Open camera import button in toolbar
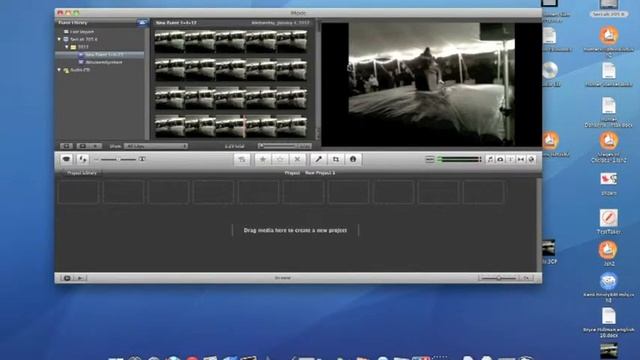The width and height of the screenshot is (640, 360). [x=67, y=159]
